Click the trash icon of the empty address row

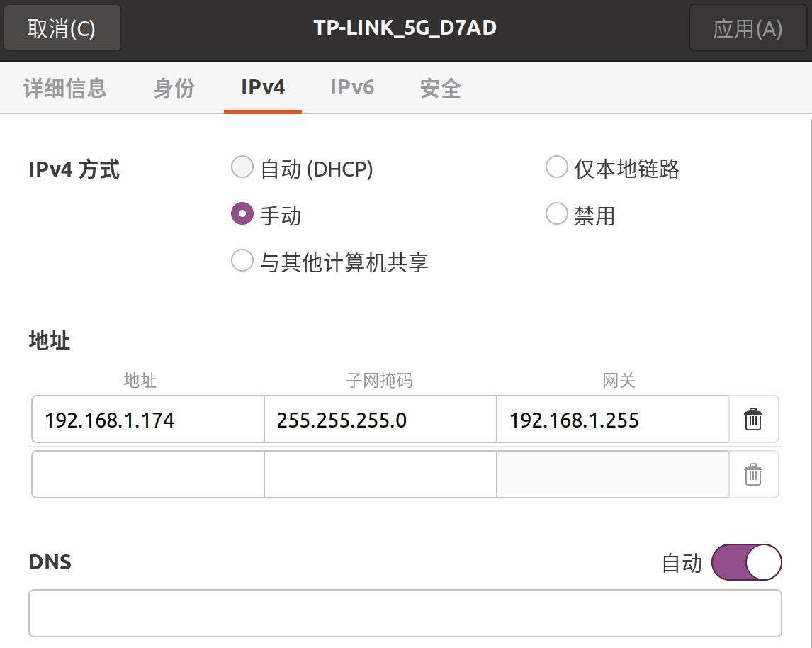[x=753, y=474]
